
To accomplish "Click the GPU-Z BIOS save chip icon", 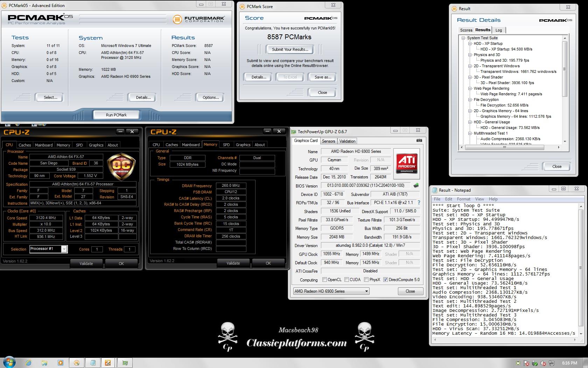I will coord(416,185).
